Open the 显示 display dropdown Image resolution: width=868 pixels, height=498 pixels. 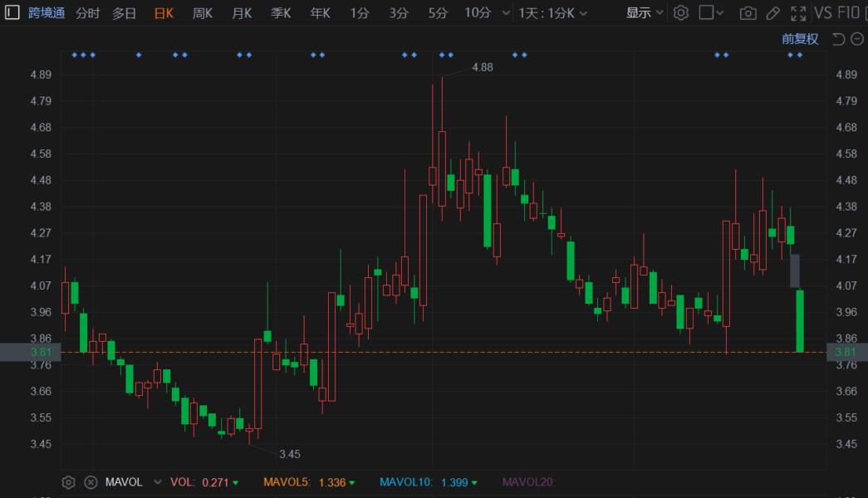pos(645,12)
